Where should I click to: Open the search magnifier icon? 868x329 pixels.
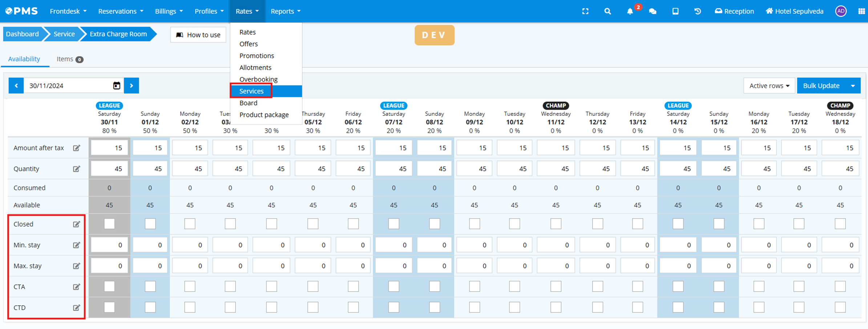pos(607,11)
